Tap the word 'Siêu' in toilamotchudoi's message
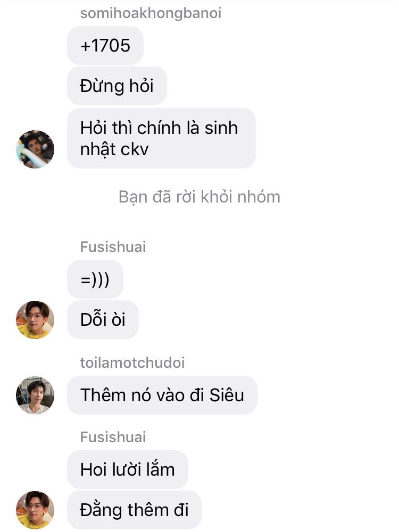 227,395
